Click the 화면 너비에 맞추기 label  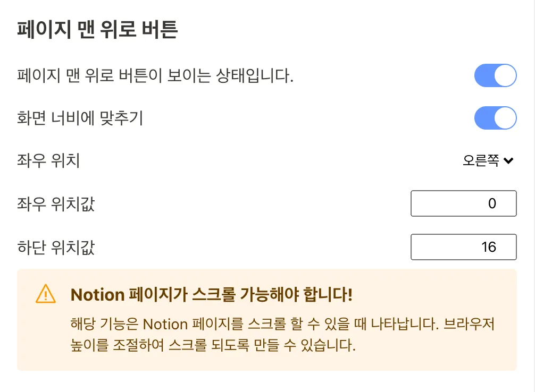click(80, 118)
